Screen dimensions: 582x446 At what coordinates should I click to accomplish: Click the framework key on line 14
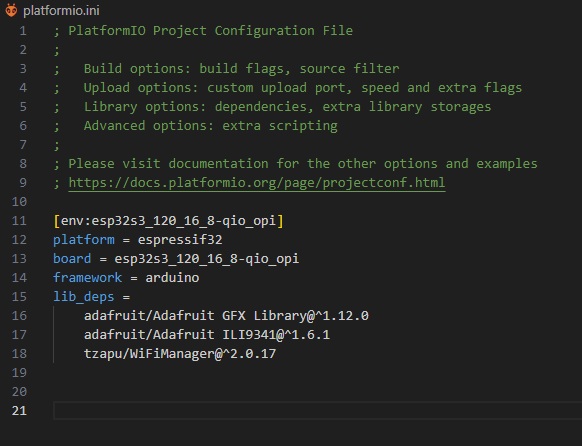tap(87, 278)
